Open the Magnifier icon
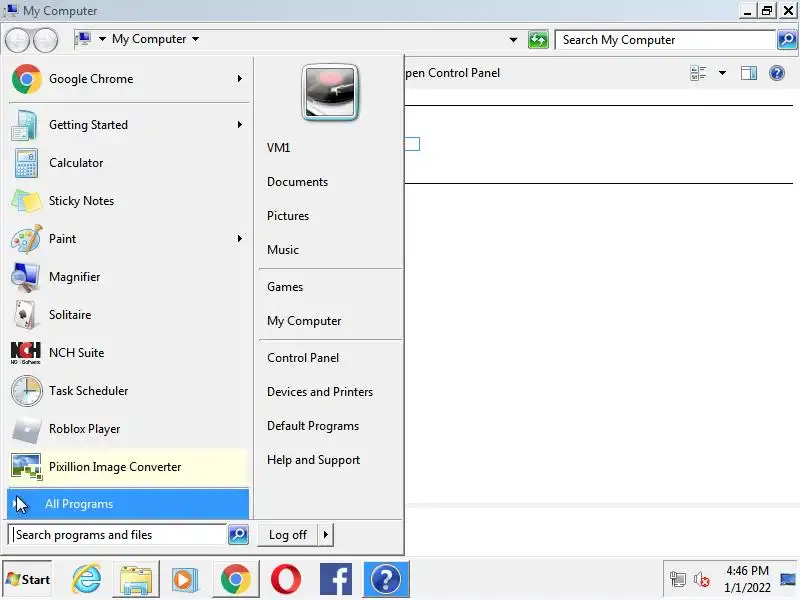Viewport: 800px width, 600px height. pyautogui.click(x=25, y=277)
